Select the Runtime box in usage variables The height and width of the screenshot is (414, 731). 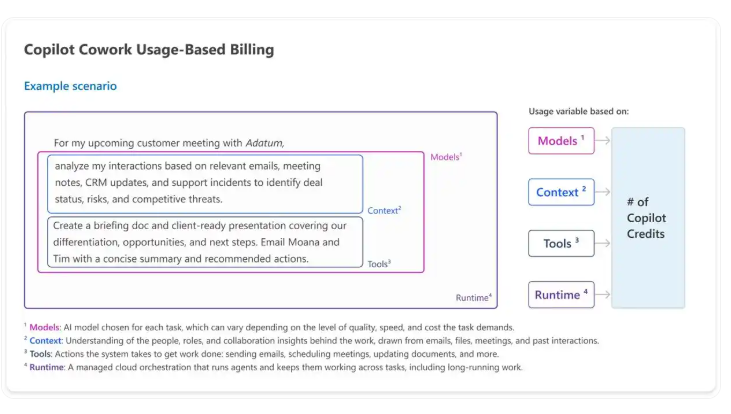[561, 294]
